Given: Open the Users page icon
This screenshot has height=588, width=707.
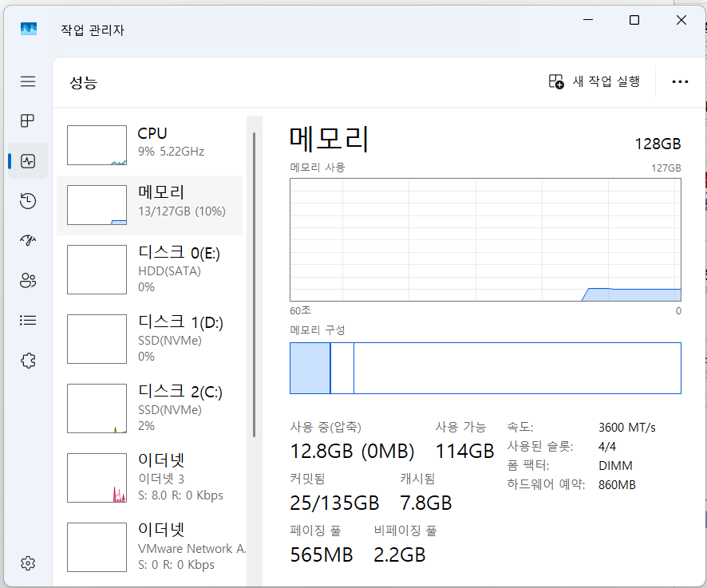Looking at the screenshot, I should pyautogui.click(x=28, y=281).
